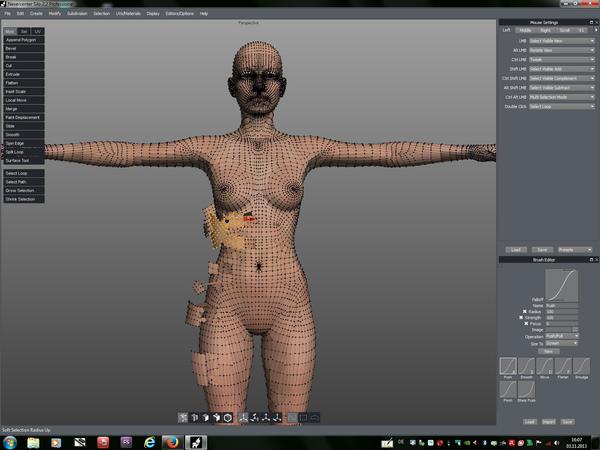This screenshot has height=450, width=600.
Task: Choose the paint selection style icon
Action: tap(292, 417)
